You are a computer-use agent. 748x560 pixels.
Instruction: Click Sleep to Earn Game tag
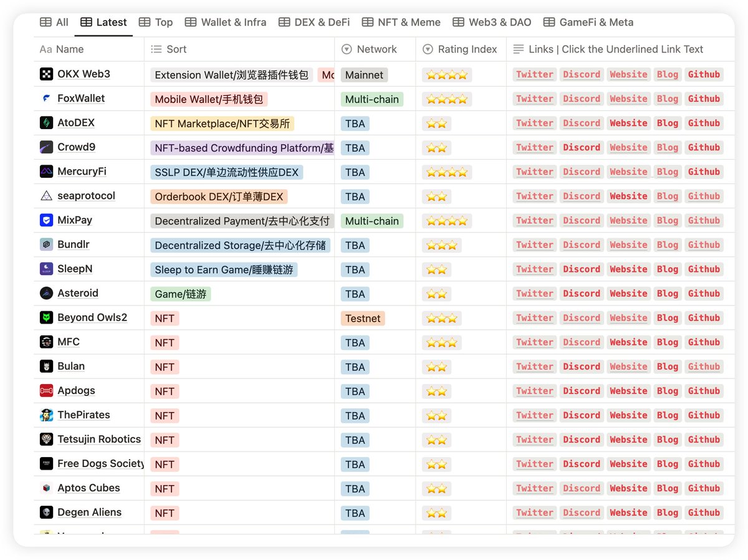point(224,269)
